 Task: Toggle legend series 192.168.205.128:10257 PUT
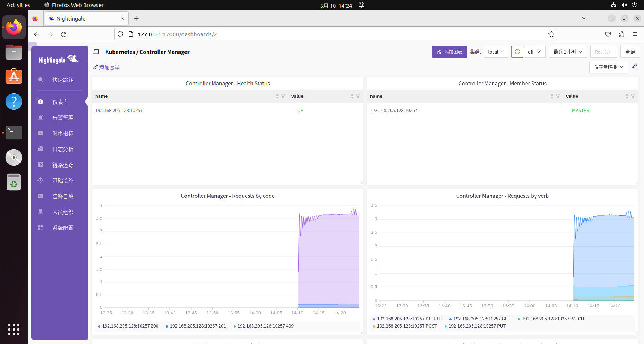[x=475, y=326]
